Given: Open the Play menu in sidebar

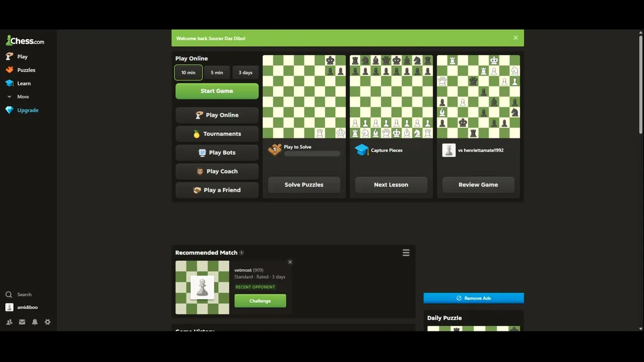Looking at the screenshot, I should pos(17,57).
